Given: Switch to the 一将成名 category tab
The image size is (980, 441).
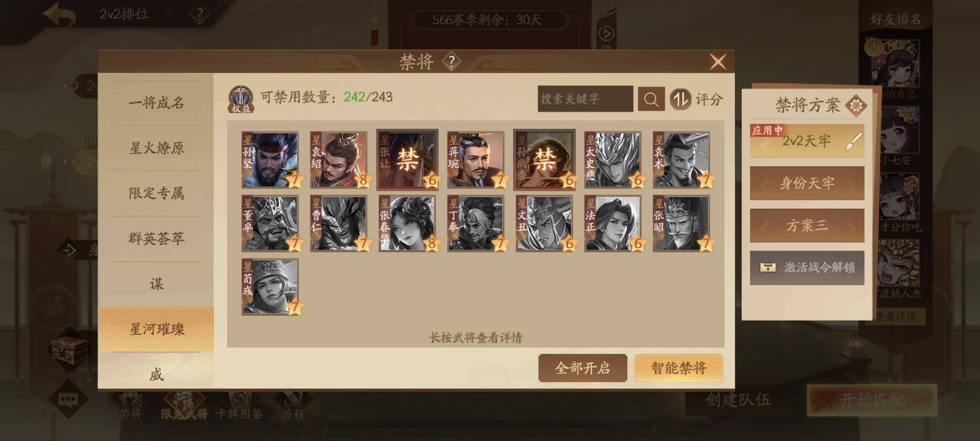Looking at the screenshot, I should click(x=156, y=103).
